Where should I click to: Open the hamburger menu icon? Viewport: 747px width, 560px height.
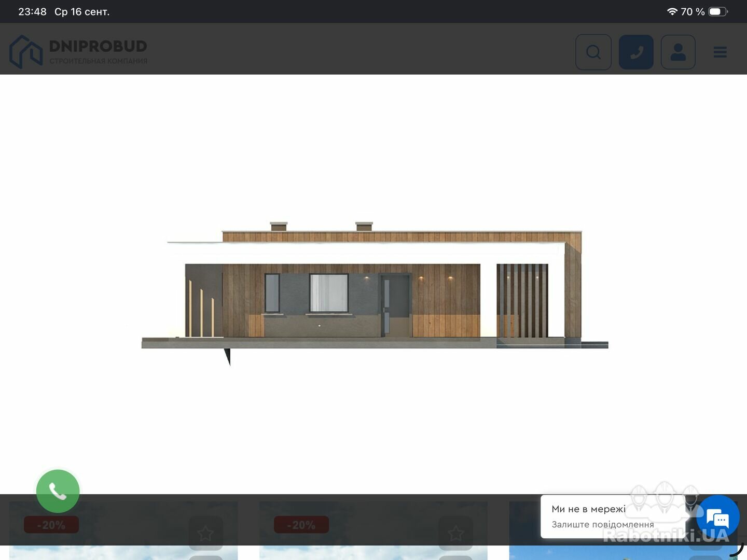720,52
